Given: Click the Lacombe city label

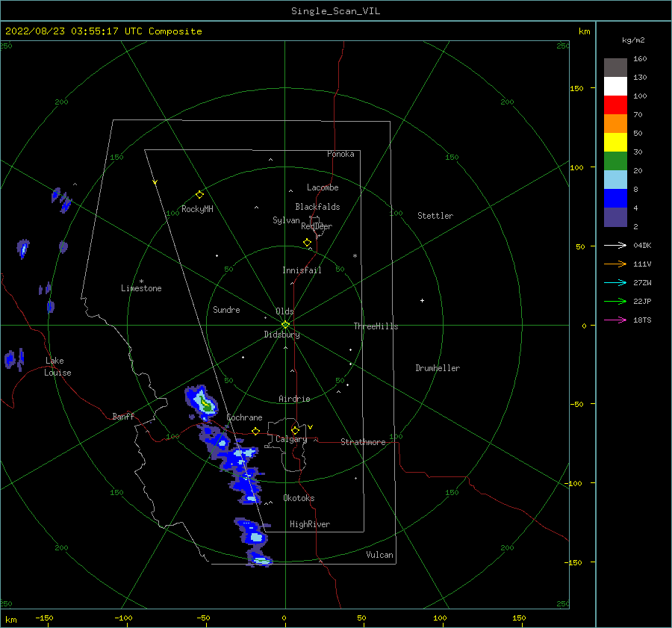Looking at the screenshot, I should 323,187.
